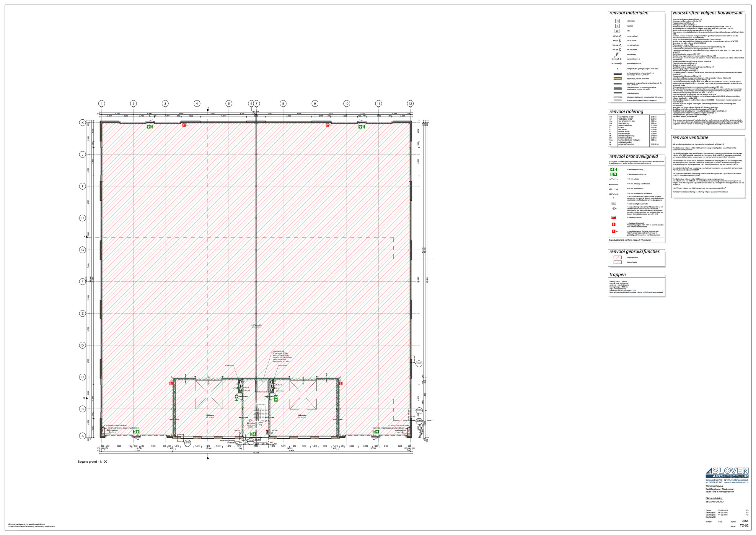Screen dimensions: 756x535
Task: Click the plain cellenbetonwand material swatch
Action: click(x=618, y=93)
